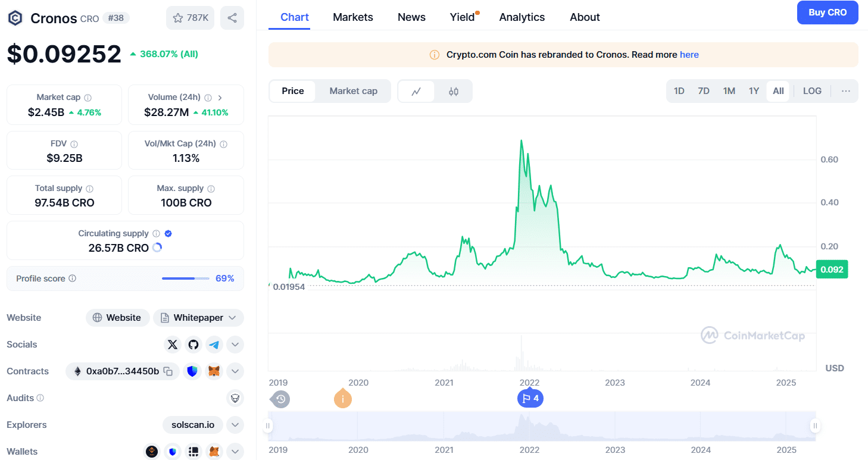Image resolution: width=868 pixels, height=460 pixels.
Task: Open the share icon button
Action: click(232, 18)
